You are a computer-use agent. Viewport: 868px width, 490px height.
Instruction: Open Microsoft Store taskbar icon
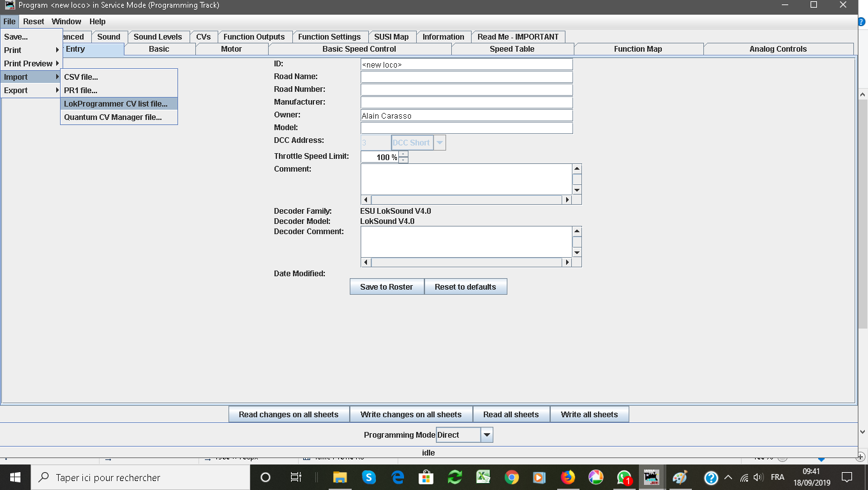(426, 477)
